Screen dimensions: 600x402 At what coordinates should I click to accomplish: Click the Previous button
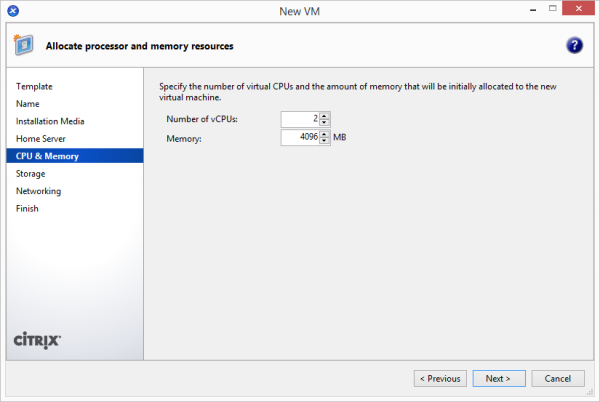(x=440, y=379)
